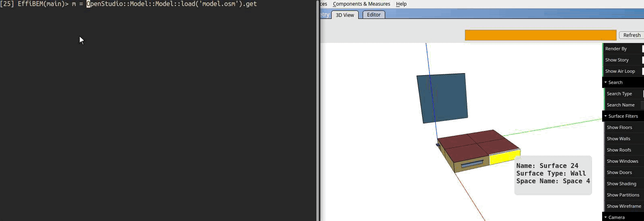
Task: Select the Render By row
Action: tap(623, 49)
